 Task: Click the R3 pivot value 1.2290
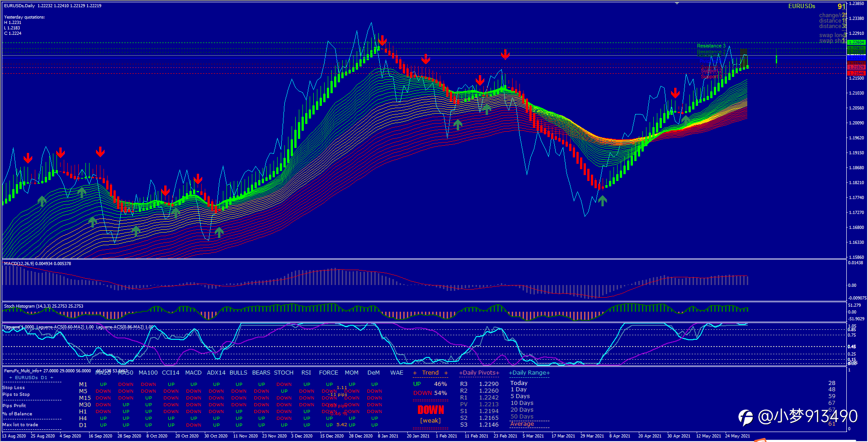click(x=489, y=384)
